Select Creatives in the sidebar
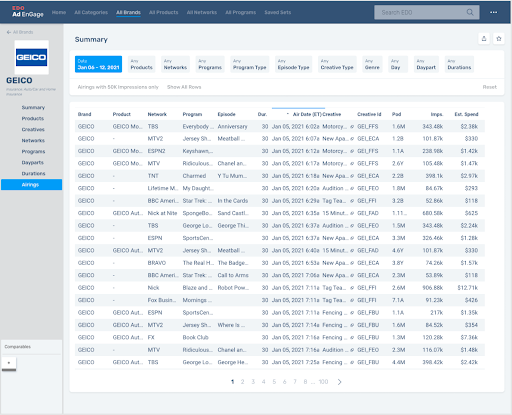Image resolution: width=512 pixels, height=415 pixels. [x=33, y=129]
